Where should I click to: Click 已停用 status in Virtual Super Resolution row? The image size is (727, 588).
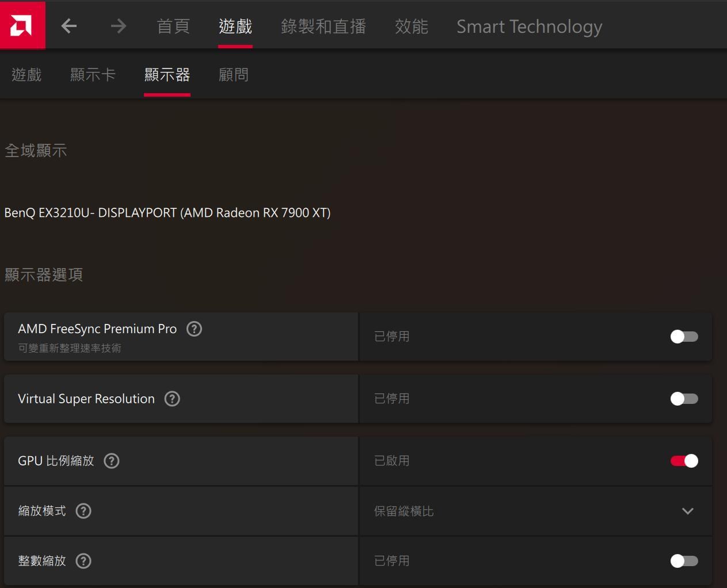[x=392, y=399]
